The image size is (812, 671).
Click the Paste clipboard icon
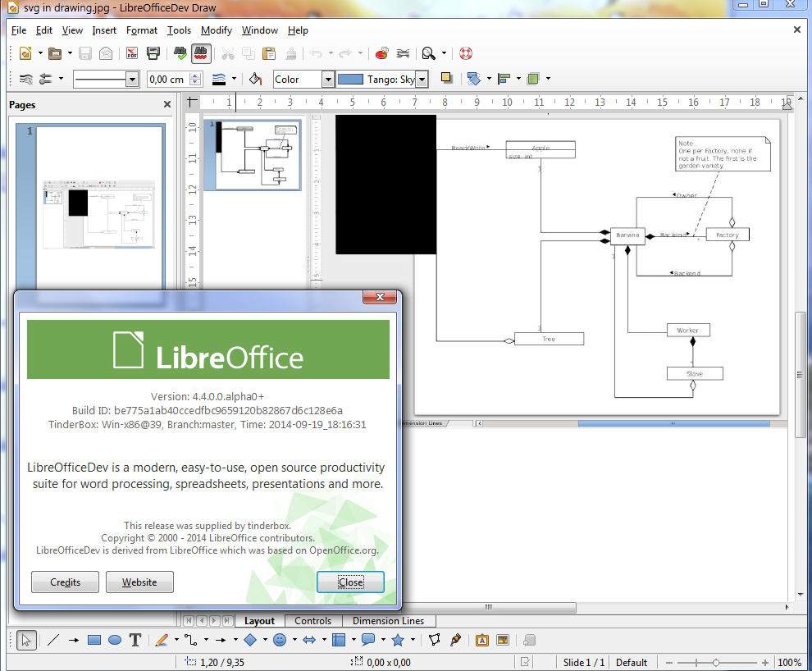[x=269, y=54]
